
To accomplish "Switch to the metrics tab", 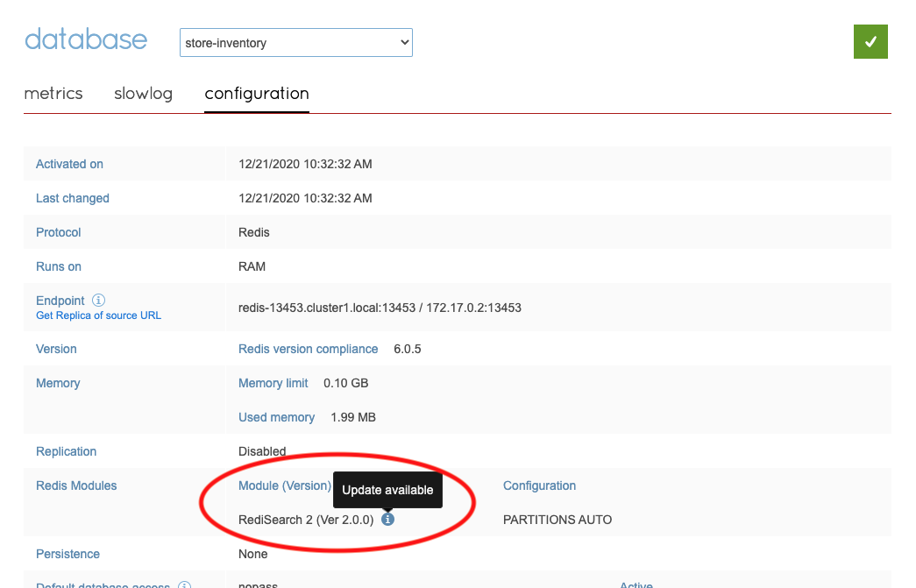I will [x=53, y=94].
